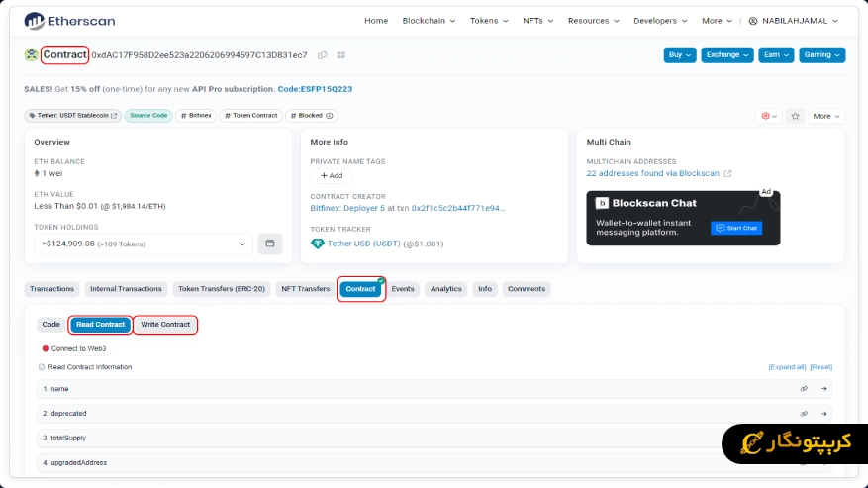The width and height of the screenshot is (868, 488).
Task: Open the Tokens dropdown menu
Action: pyautogui.click(x=489, y=21)
